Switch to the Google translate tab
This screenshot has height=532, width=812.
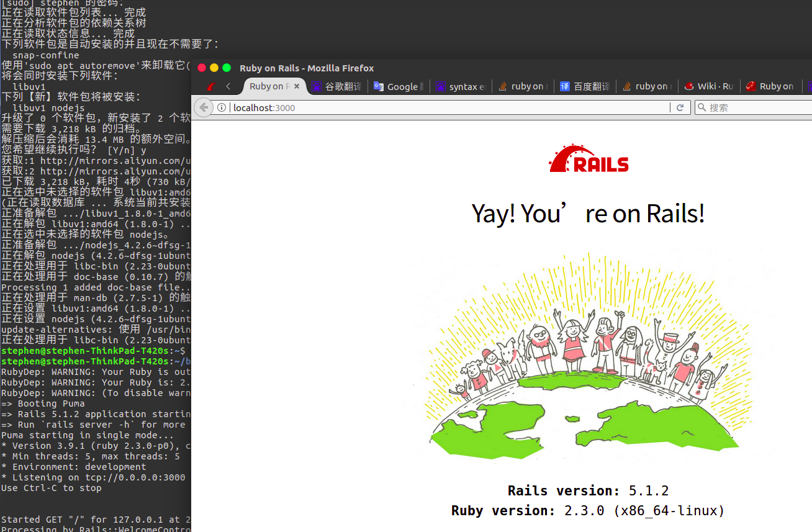[x=399, y=86]
